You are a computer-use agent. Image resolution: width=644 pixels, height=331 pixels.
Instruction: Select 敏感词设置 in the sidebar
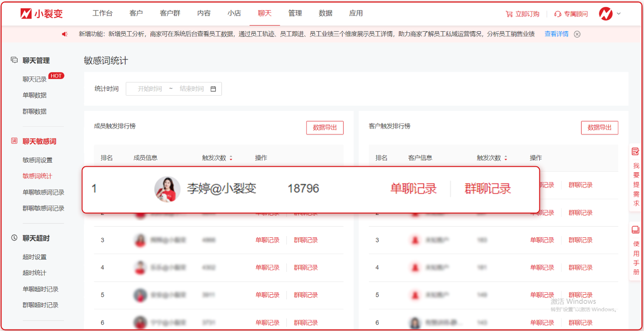click(x=37, y=160)
